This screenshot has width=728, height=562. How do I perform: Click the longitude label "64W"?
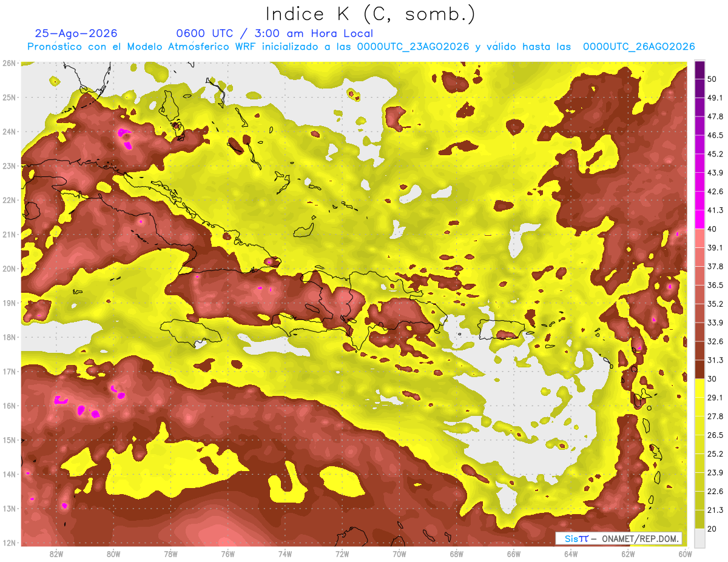571,554
